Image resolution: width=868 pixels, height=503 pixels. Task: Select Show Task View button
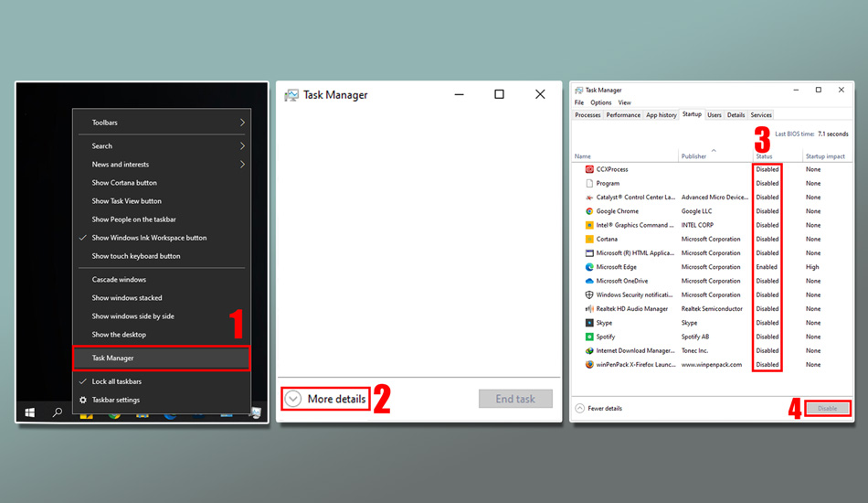[x=126, y=200]
